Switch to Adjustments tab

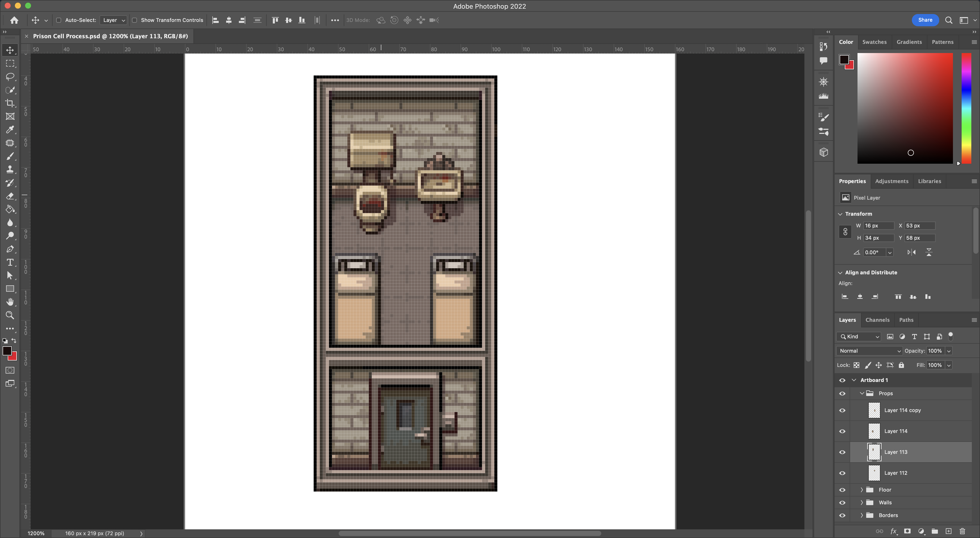[891, 181]
